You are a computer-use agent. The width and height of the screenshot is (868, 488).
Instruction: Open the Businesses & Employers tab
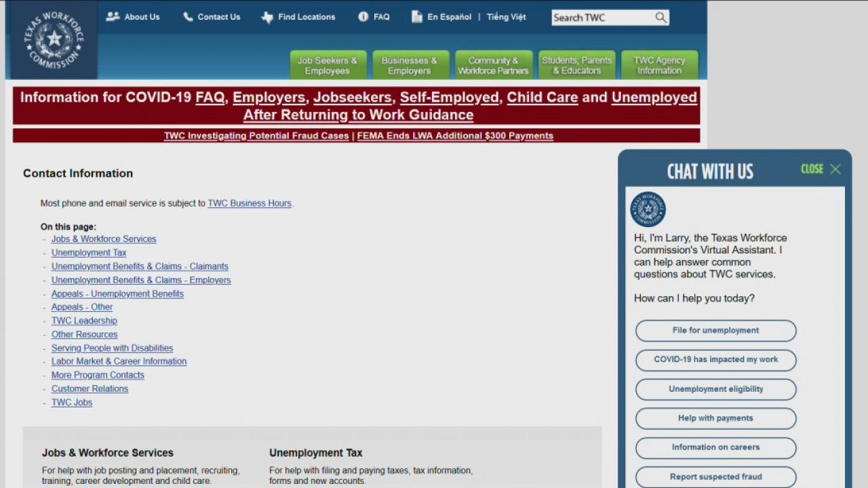pyautogui.click(x=410, y=65)
